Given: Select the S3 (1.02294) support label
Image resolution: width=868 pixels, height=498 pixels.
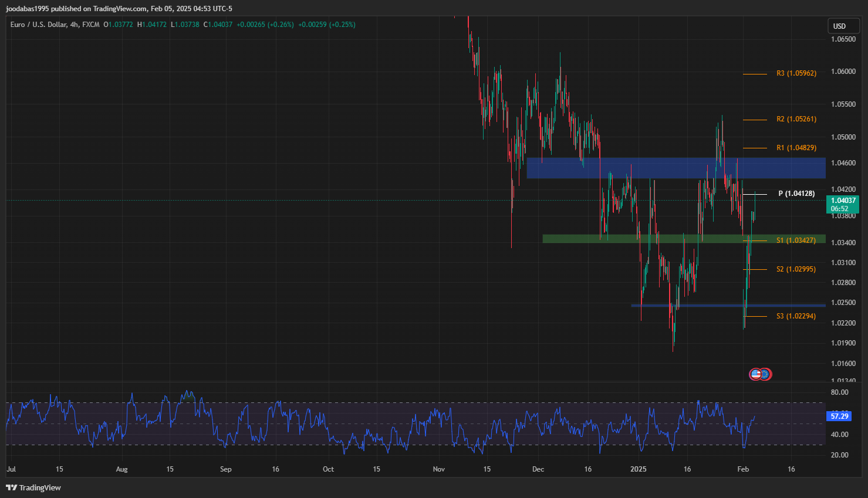Looking at the screenshot, I should click(x=796, y=316).
